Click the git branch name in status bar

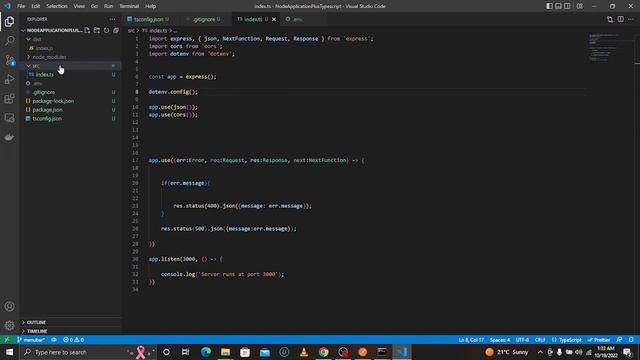click(31, 340)
